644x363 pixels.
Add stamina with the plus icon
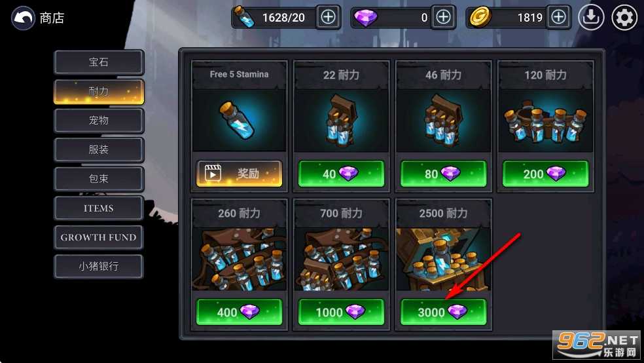[328, 17]
